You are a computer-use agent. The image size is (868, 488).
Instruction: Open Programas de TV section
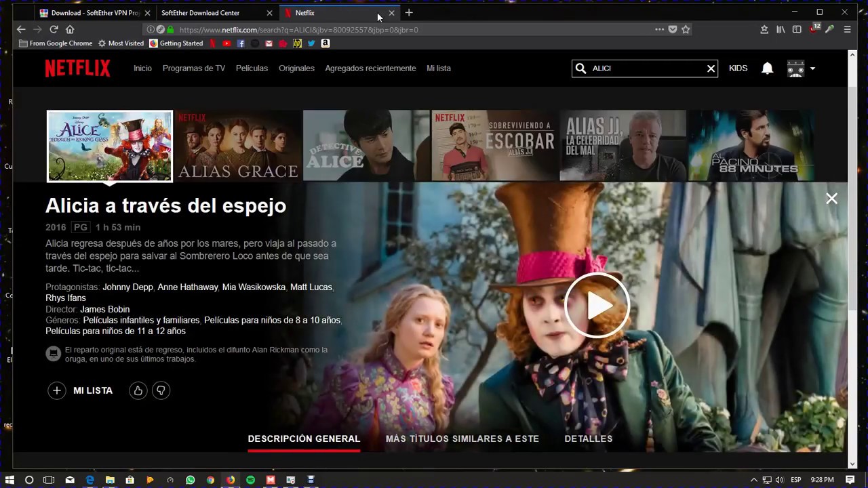click(x=194, y=68)
